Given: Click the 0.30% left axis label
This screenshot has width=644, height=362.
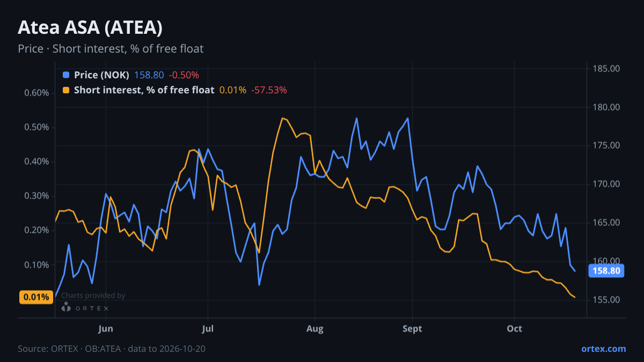Looking at the screenshot, I should point(36,196).
